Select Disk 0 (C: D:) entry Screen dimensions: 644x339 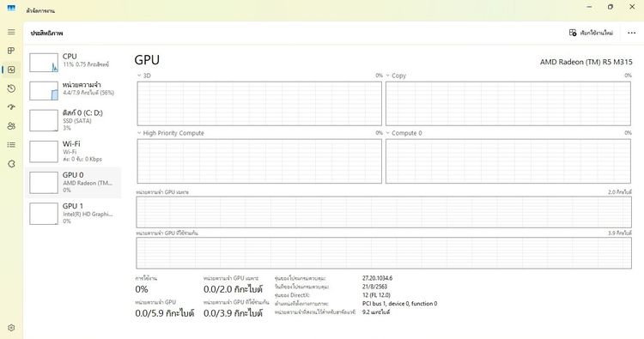[x=73, y=120]
